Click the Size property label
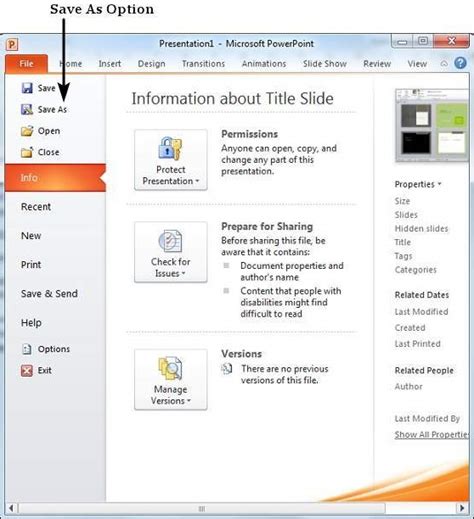Viewport: 474px width, 519px height. (402, 201)
